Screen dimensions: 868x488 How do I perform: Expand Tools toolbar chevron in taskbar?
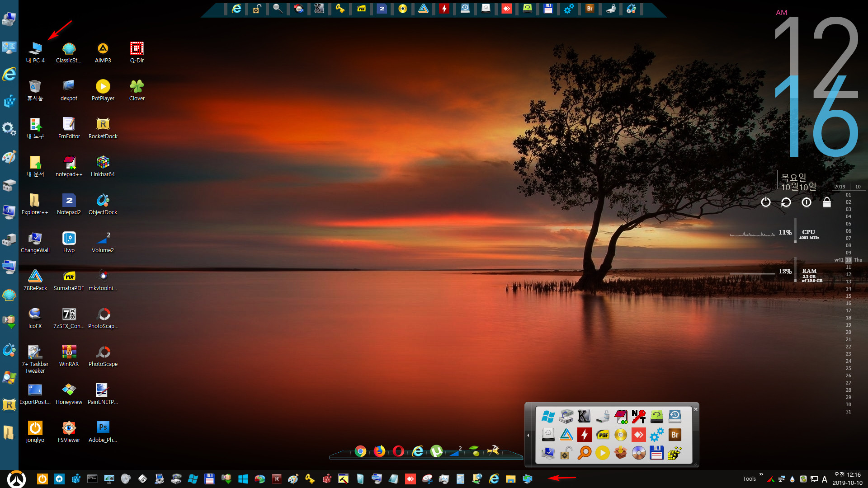pos(761,474)
